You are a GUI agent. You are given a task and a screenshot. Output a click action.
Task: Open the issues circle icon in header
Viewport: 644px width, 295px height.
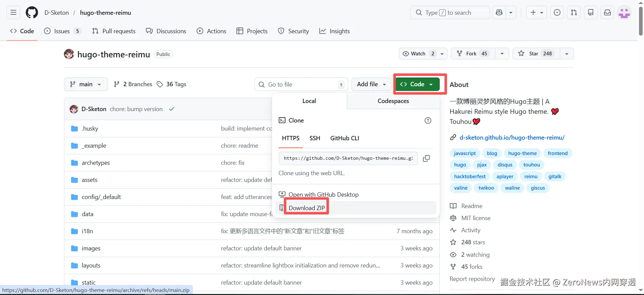click(x=557, y=13)
